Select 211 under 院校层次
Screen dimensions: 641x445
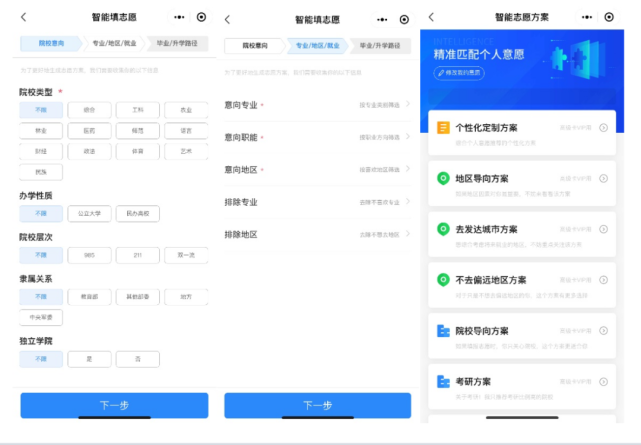138,255
